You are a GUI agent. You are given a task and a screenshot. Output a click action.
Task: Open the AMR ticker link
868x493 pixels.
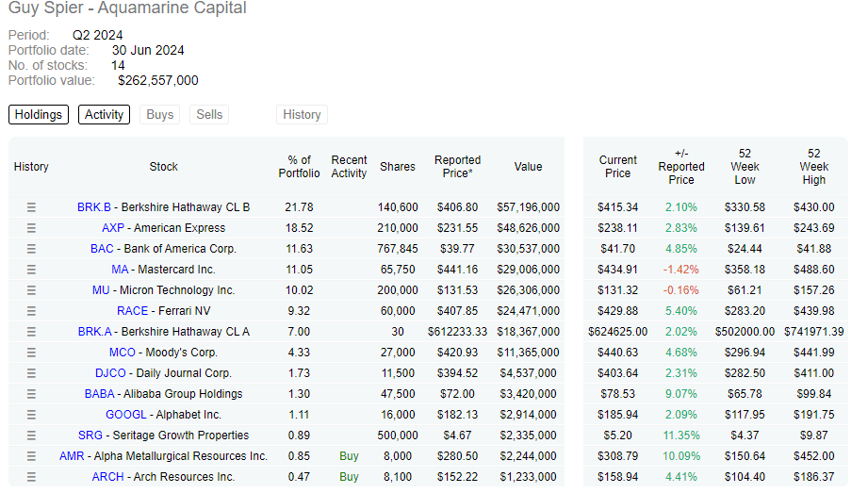pyautogui.click(x=72, y=456)
